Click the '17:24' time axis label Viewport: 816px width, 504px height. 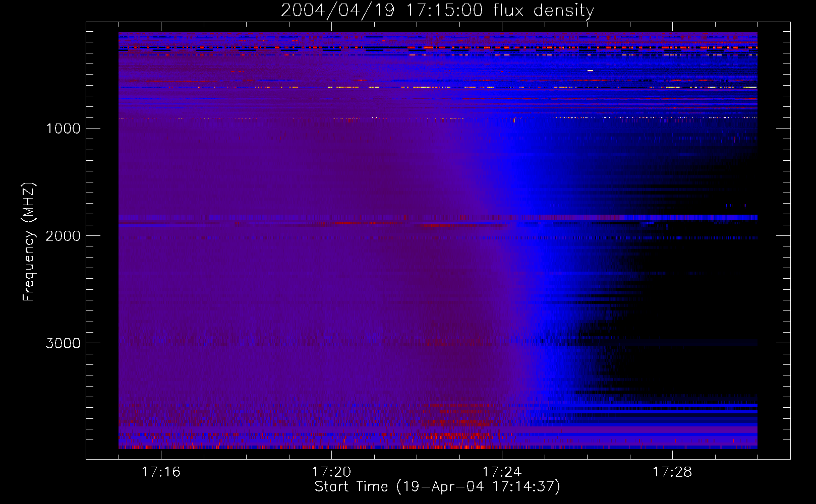coord(502,472)
